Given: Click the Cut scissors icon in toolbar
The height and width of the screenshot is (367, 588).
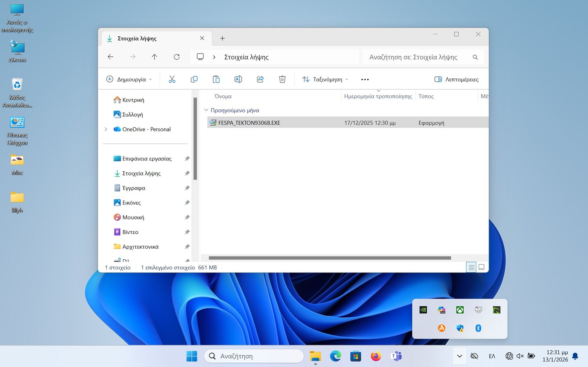Looking at the screenshot, I should 172,80.
